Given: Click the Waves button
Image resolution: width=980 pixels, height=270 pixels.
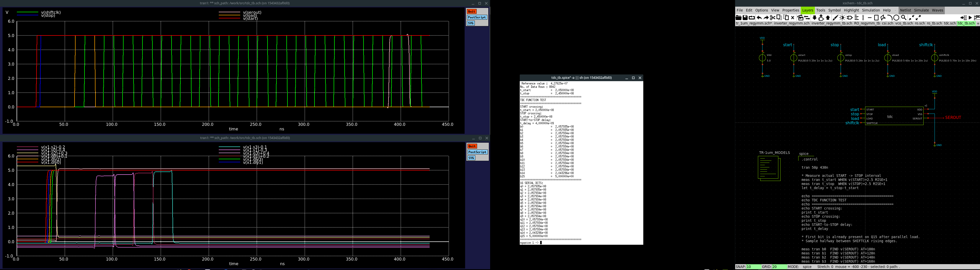Looking at the screenshot, I should point(937,10).
